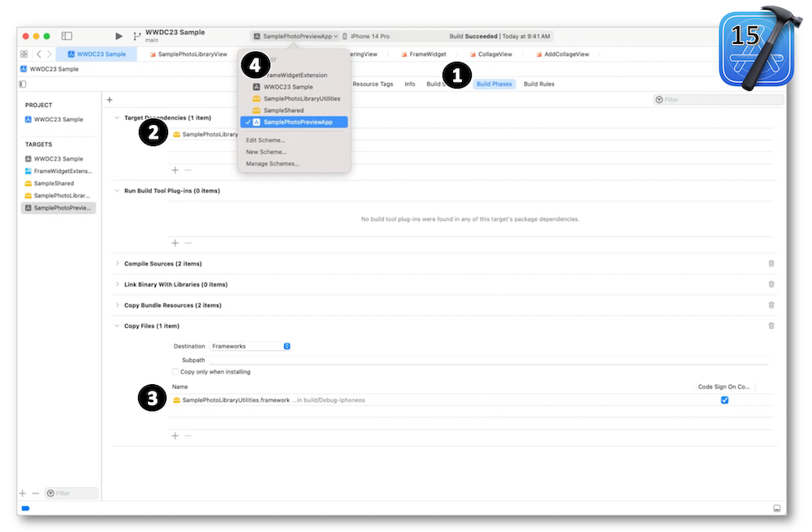Run the project with the play button
Viewport: 812px width, 532px height.
coord(119,37)
